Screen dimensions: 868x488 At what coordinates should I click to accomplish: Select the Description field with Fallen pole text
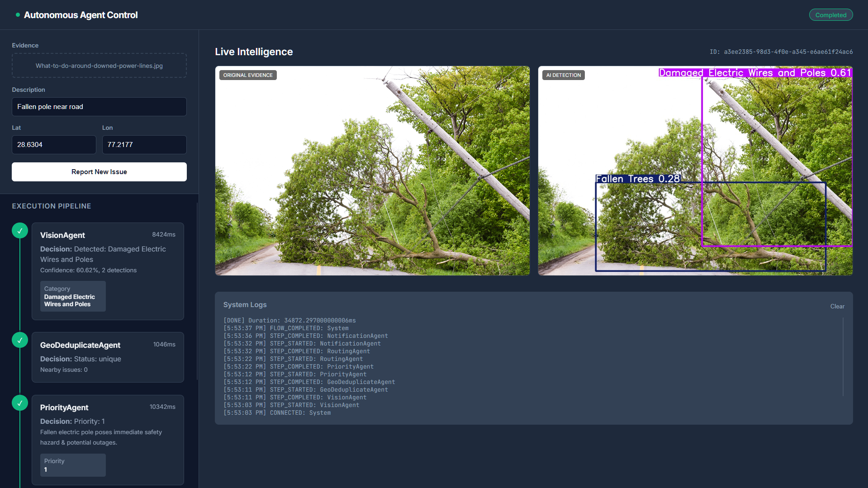99,107
